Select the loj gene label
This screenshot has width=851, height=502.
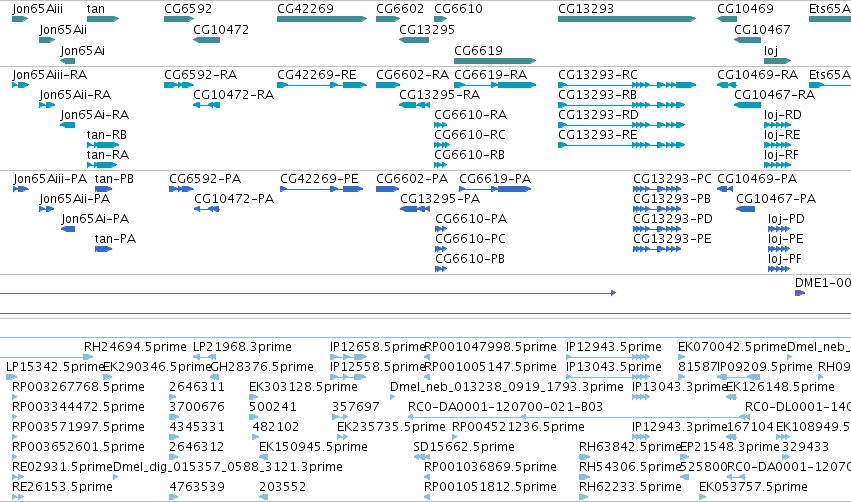tap(771, 51)
